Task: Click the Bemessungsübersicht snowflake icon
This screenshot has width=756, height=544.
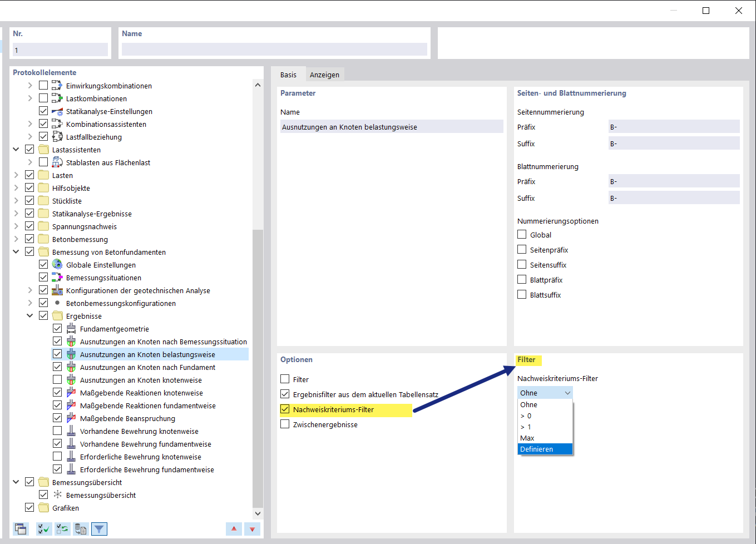Action: [x=57, y=495]
